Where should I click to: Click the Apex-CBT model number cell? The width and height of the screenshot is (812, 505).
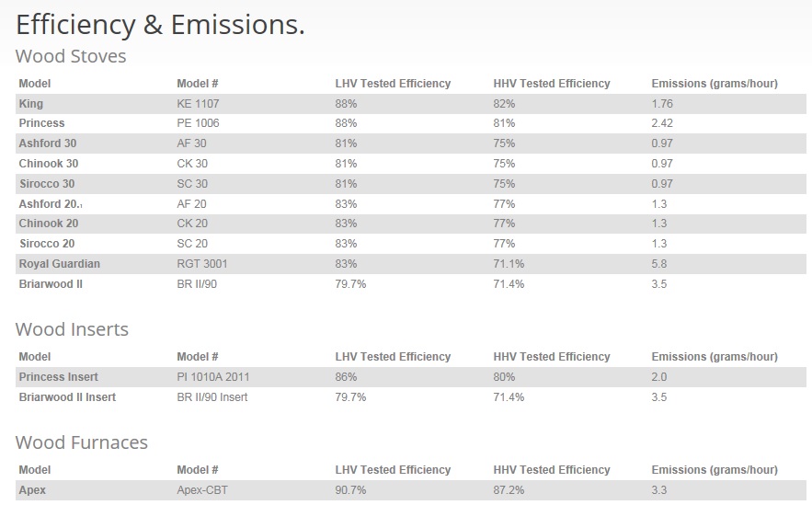pos(202,490)
